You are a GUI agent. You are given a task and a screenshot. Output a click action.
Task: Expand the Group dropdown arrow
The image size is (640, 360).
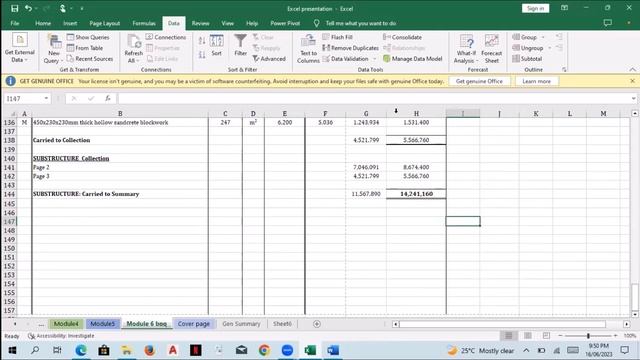click(543, 37)
